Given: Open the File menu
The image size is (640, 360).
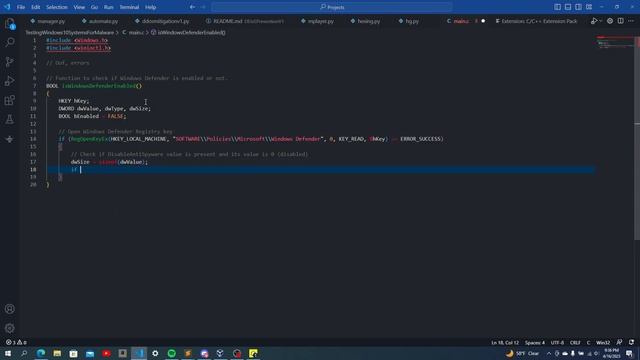Looking at the screenshot, I should tap(21, 7).
